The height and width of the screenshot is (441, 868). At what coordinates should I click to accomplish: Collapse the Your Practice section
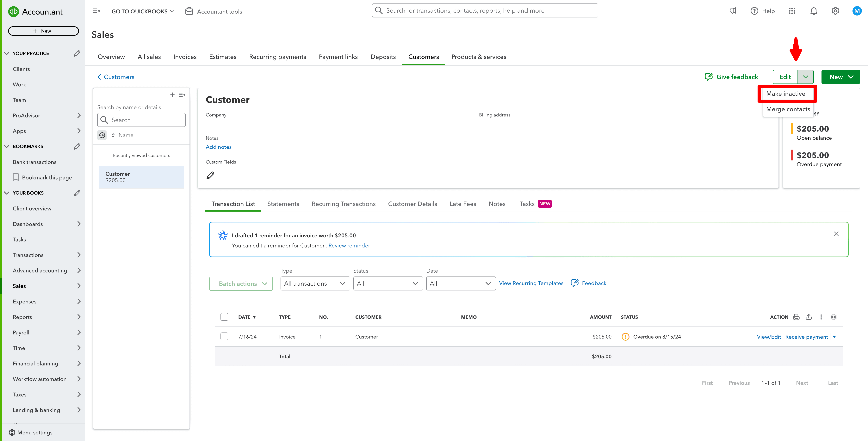(6, 53)
